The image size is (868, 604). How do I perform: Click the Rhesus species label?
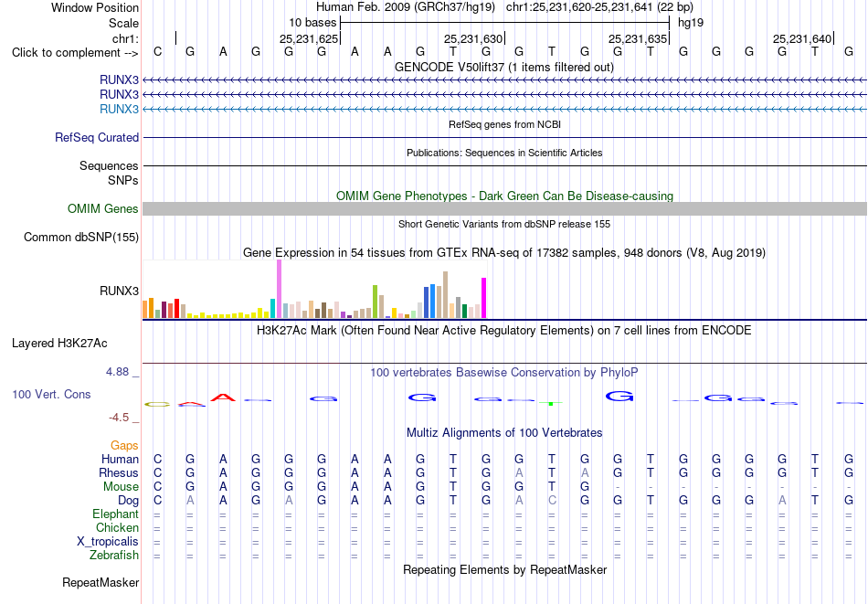click(x=119, y=472)
